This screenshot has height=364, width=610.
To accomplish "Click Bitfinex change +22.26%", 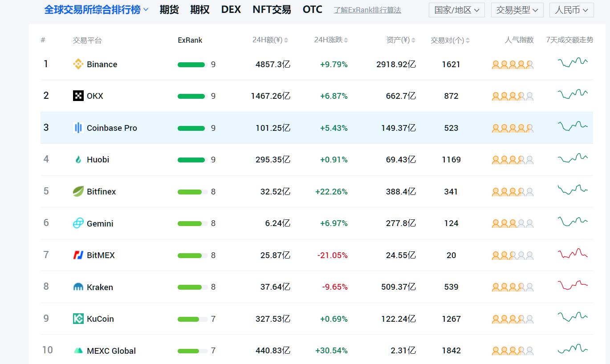I will (331, 191).
